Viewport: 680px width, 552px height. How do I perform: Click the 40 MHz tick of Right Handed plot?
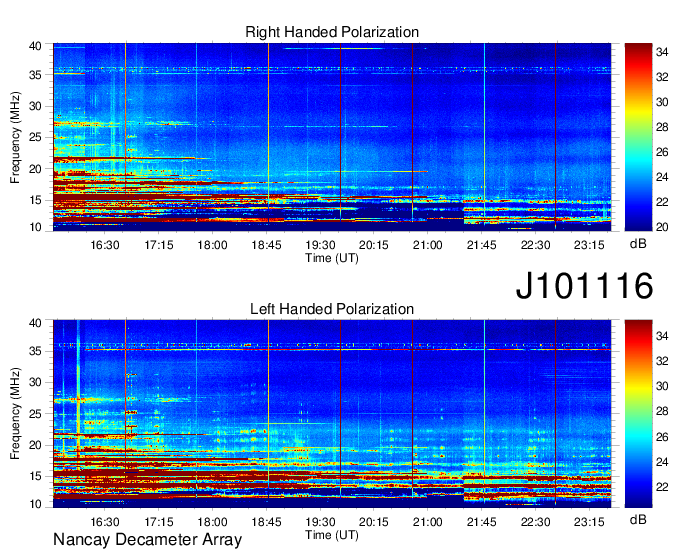(x=35, y=46)
